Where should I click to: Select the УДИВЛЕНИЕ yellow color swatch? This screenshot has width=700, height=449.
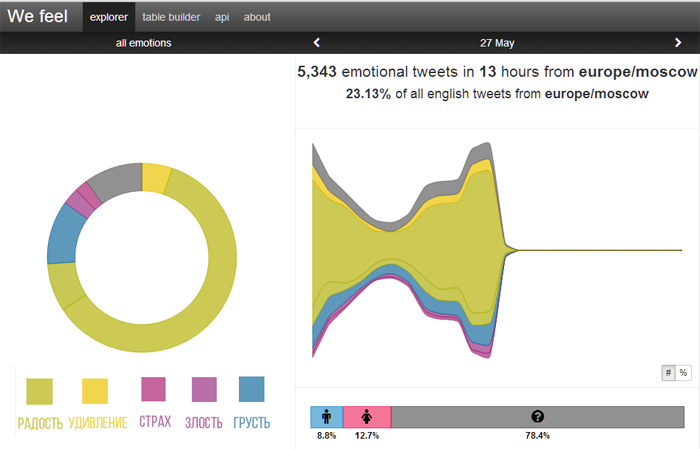point(95,391)
